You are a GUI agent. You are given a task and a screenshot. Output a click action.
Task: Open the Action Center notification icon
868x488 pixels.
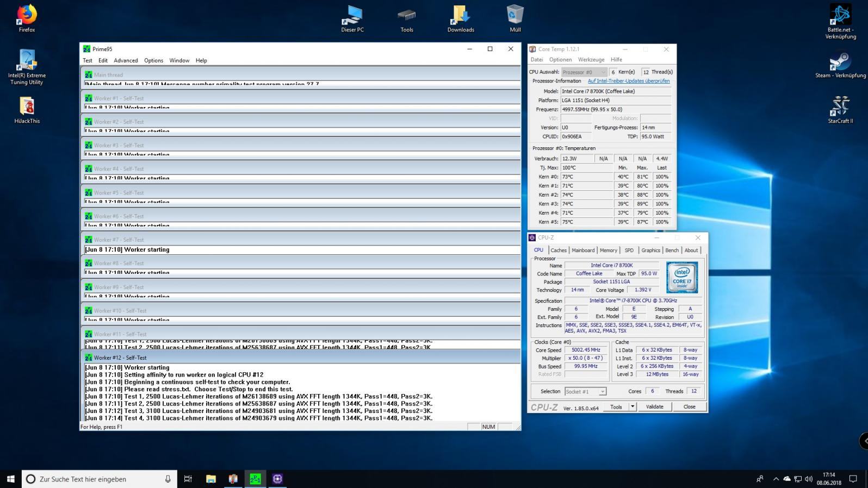853,479
